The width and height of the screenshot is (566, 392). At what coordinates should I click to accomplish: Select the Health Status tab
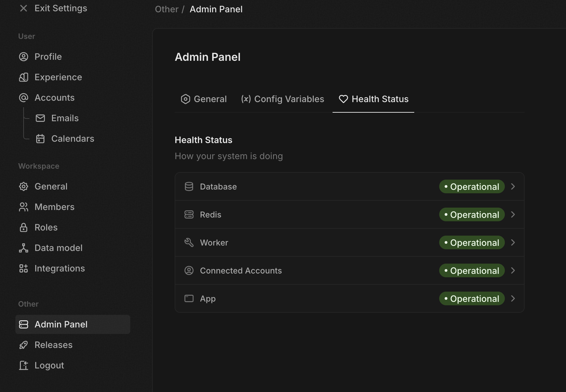point(374,99)
